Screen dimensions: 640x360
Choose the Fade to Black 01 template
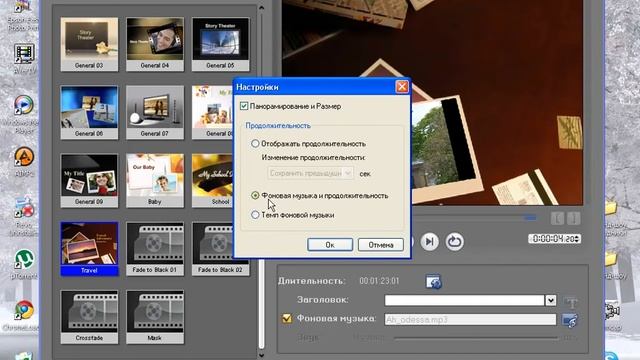coord(155,249)
